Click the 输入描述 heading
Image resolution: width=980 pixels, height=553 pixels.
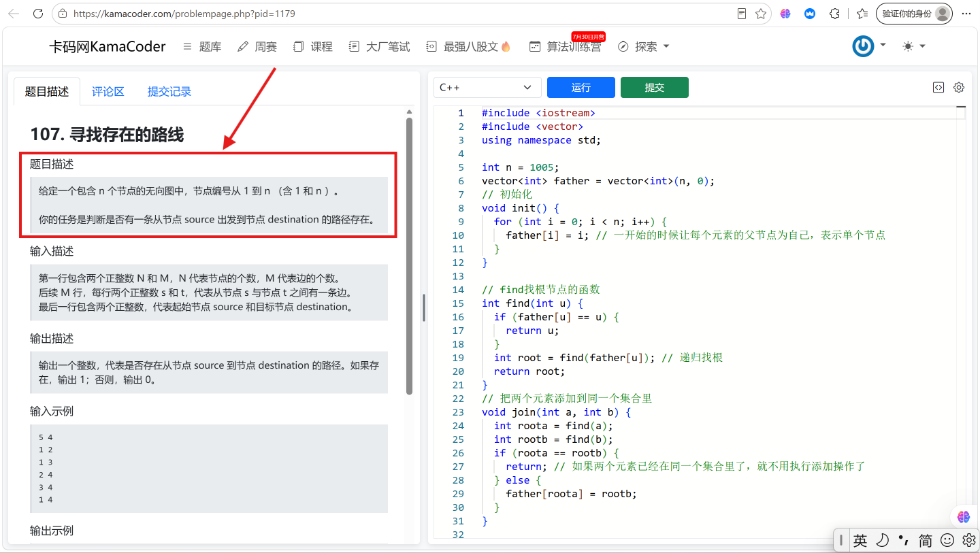coord(52,251)
